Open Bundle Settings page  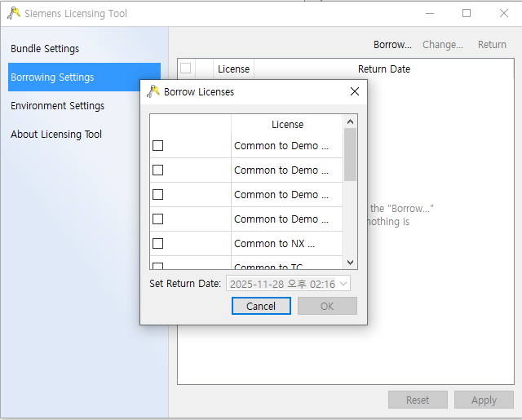coord(45,49)
